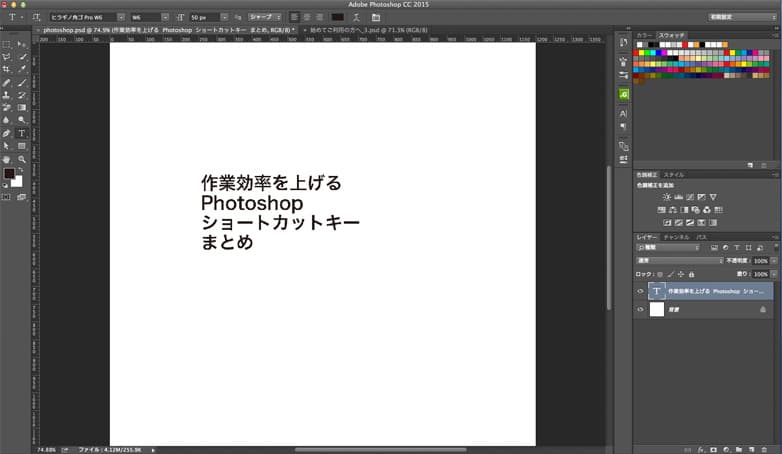Open the layer filter kind dropdown
Viewport: 782px width, 454px height.
tap(668, 247)
